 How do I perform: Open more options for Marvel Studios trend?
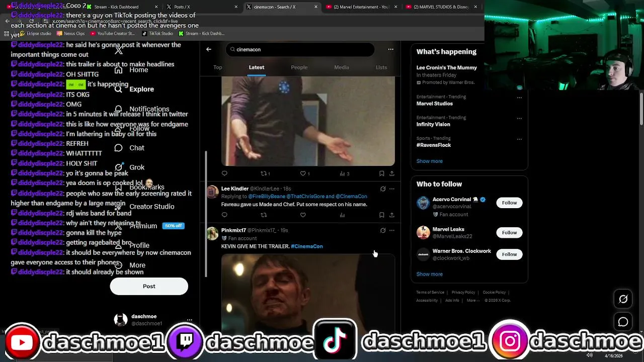(519, 98)
